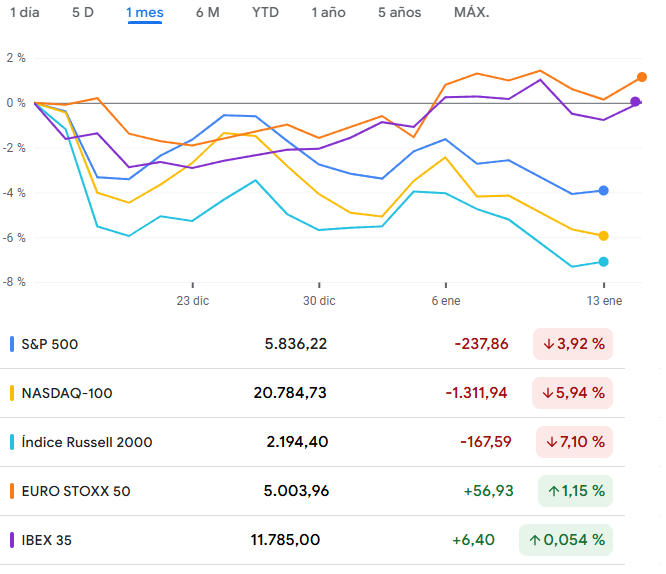Switch chart to YTD view
Screen dimensions: 666x574
click(x=265, y=13)
